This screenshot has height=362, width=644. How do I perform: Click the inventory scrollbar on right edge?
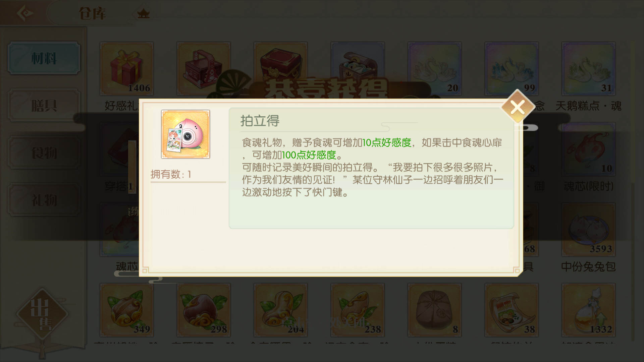point(633,191)
